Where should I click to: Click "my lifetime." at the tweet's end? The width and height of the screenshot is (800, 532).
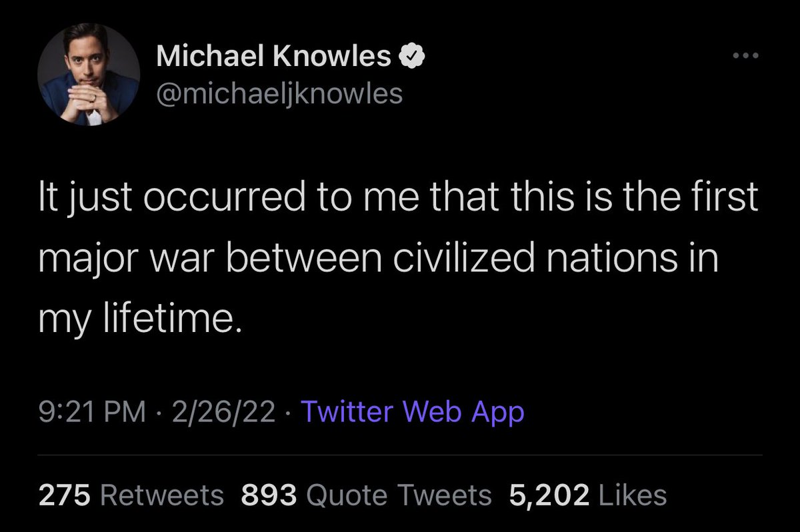[x=137, y=321]
